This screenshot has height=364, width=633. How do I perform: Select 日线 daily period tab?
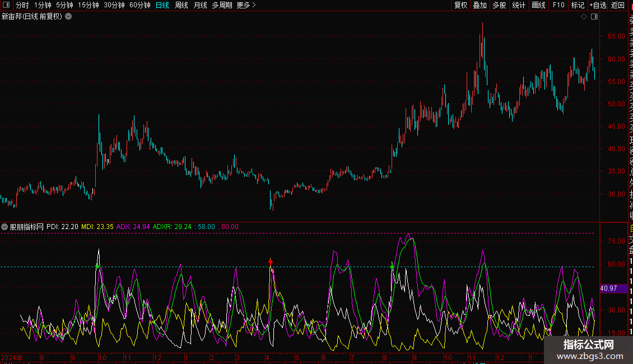coord(162,5)
